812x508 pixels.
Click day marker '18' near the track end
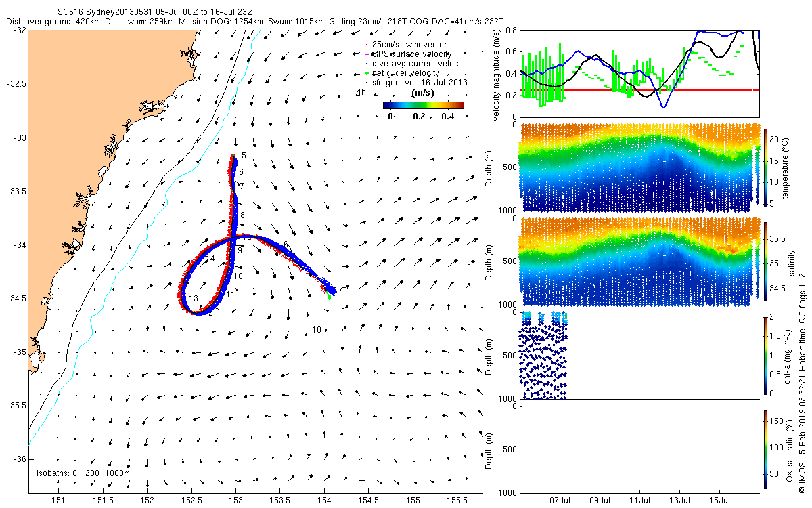(x=316, y=330)
